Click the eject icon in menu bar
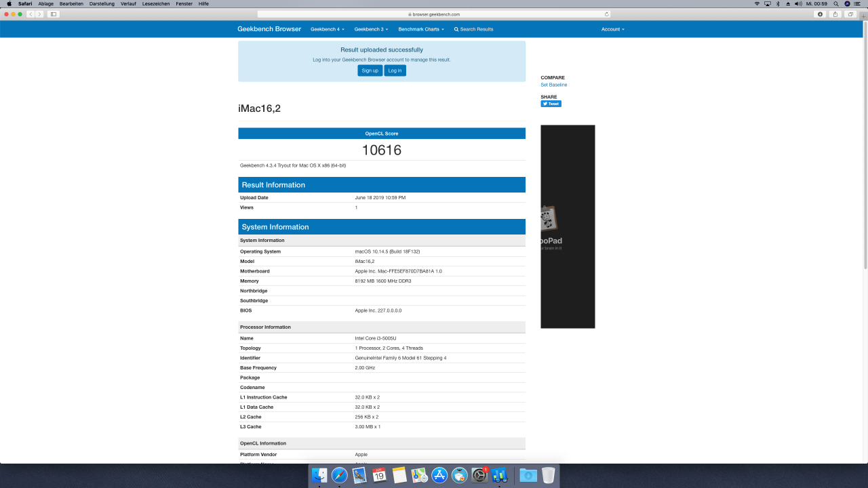Screen dimensions: 868x488 tap(787, 3)
